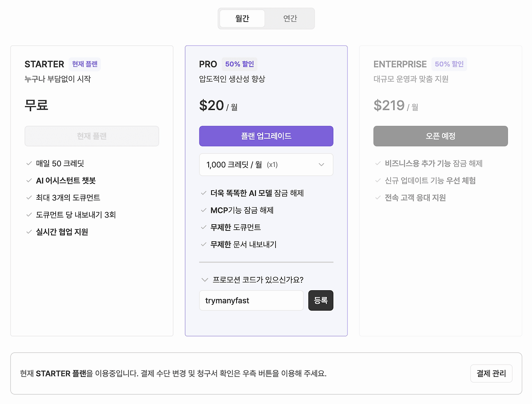The image size is (532, 404).
Task: Open 결제 관리 billing management
Action: (491, 374)
